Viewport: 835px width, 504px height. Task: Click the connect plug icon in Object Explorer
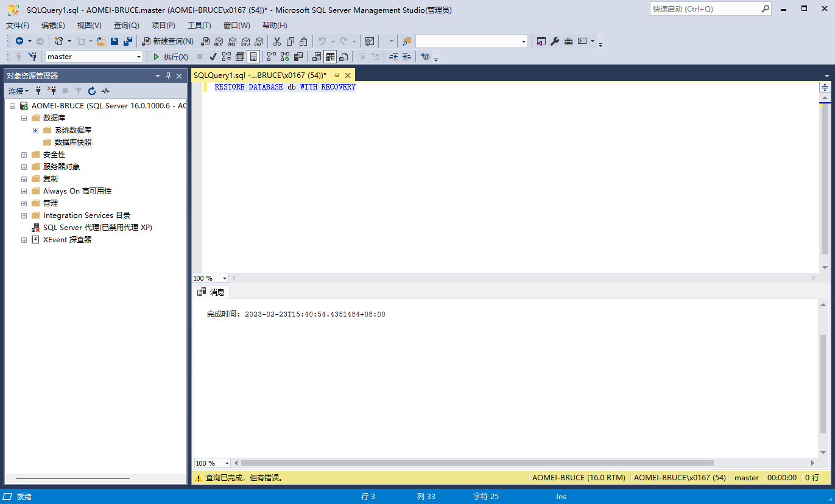38,91
